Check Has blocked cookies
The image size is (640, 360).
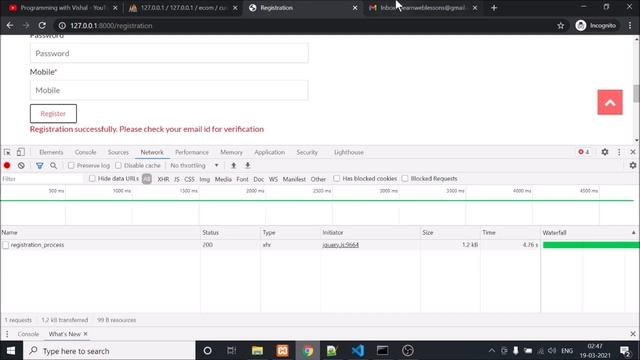[x=336, y=178]
